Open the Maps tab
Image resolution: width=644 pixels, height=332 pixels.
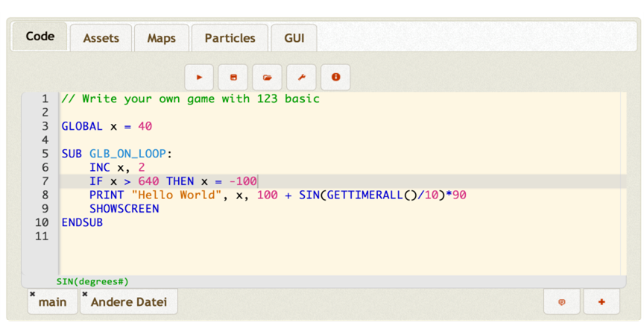(x=161, y=38)
